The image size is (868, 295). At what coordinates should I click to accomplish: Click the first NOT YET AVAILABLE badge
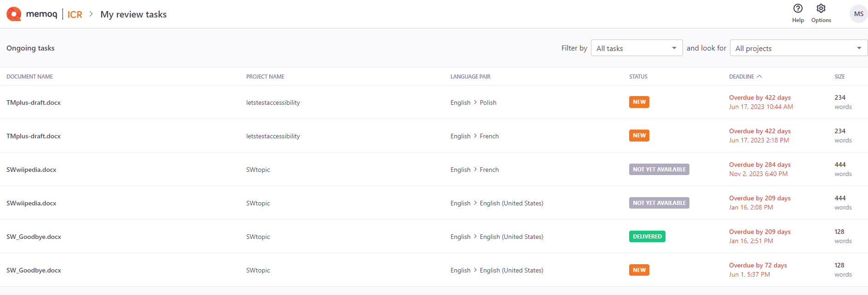coord(659,170)
